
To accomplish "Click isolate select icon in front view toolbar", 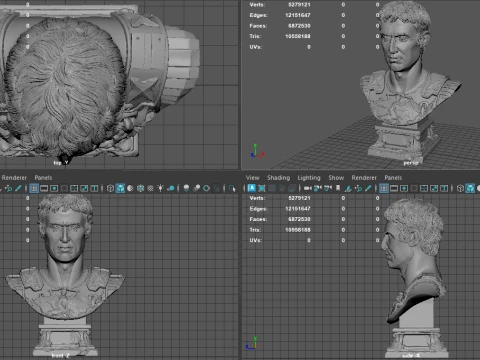I will (x=232, y=189).
